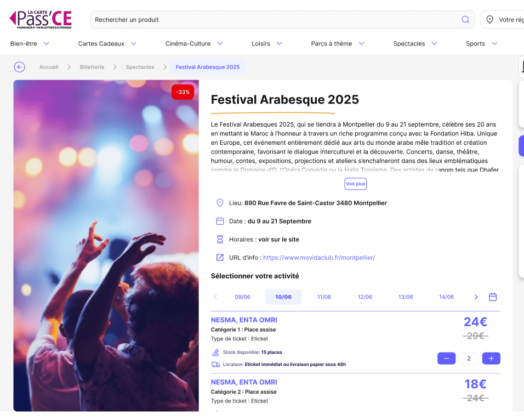Show previous dates with left chevron
The image size is (524, 420).
215,297
